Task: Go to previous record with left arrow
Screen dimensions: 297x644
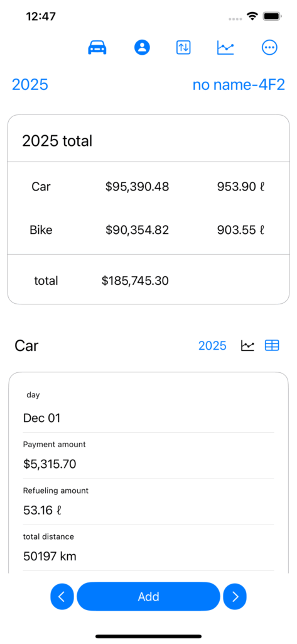Action: click(x=62, y=596)
